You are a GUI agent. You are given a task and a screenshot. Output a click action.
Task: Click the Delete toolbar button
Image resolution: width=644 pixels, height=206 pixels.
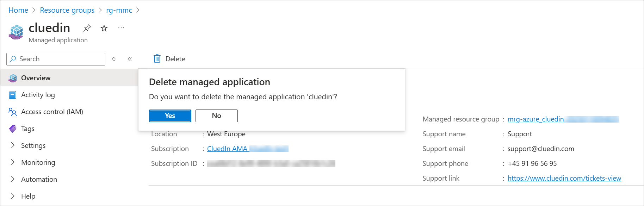pyautogui.click(x=169, y=59)
